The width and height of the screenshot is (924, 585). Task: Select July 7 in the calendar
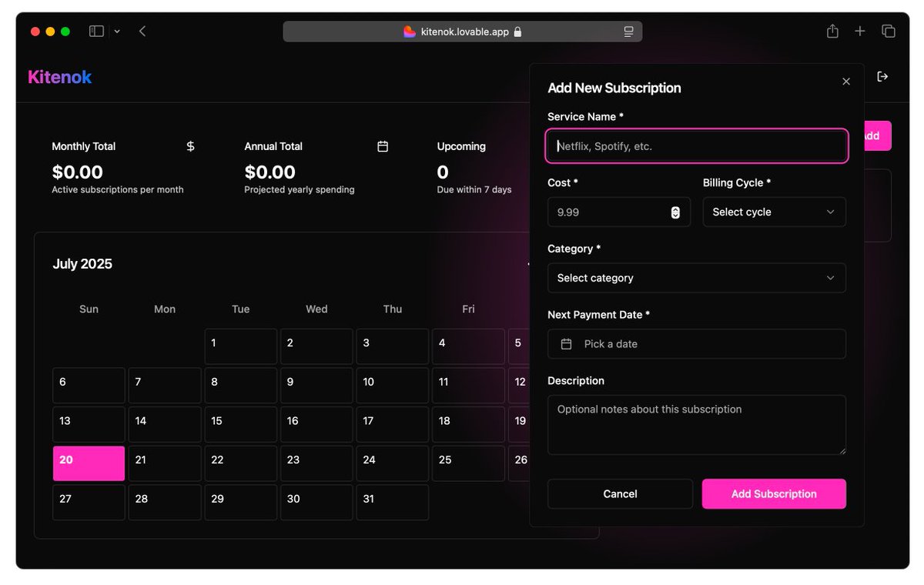165,386
